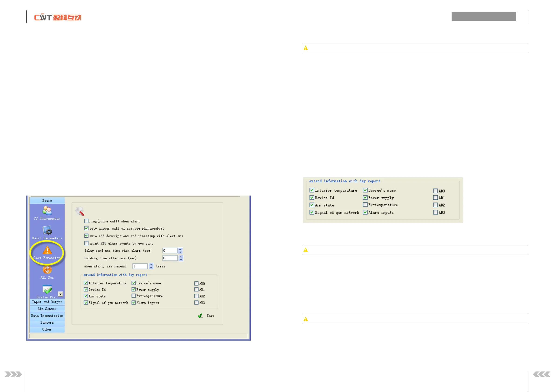Open the CS Phonenumber sidebar icon
This screenshot has height=392, width=554.
pyautogui.click(x=47, y=210)
